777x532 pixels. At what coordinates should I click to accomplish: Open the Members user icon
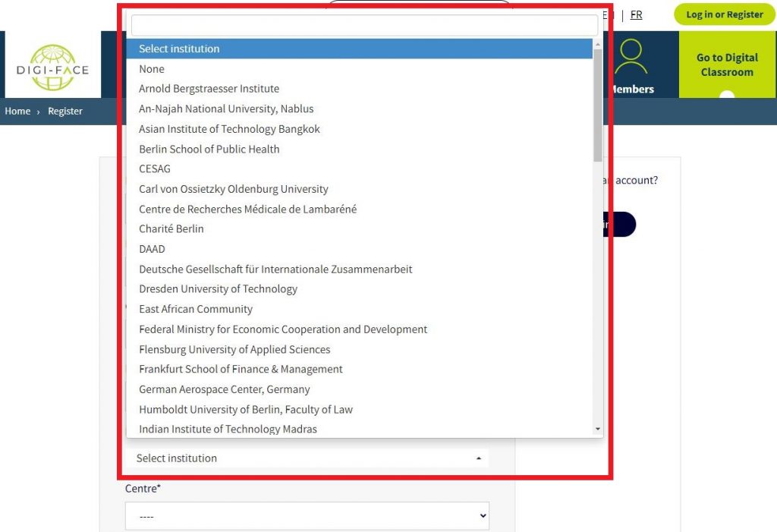click(631, 56)
